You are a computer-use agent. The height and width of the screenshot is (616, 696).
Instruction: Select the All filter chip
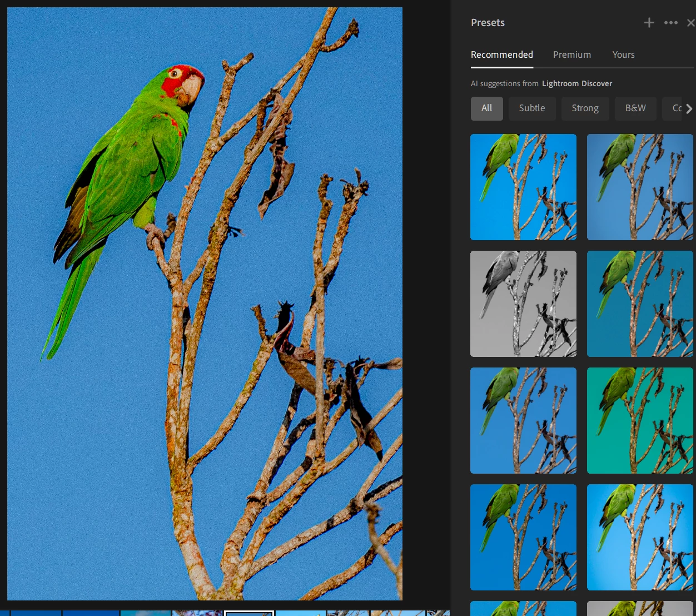pos(487,108)
